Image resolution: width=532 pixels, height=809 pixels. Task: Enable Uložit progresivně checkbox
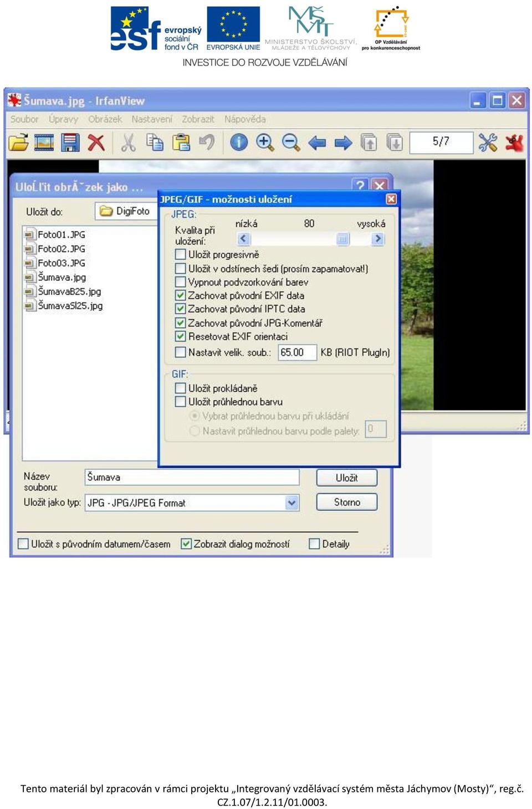tap(180, 254)
